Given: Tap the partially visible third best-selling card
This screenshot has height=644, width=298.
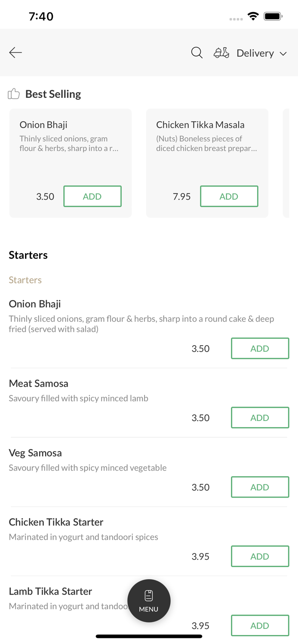Looking at the screenshot, I should click(x=286, y=163).
